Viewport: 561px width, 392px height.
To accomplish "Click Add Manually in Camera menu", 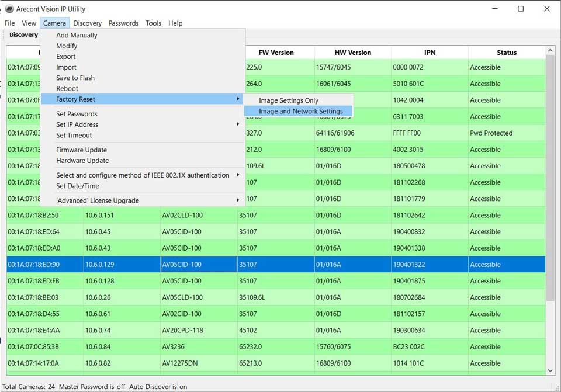I will (77, 35).
